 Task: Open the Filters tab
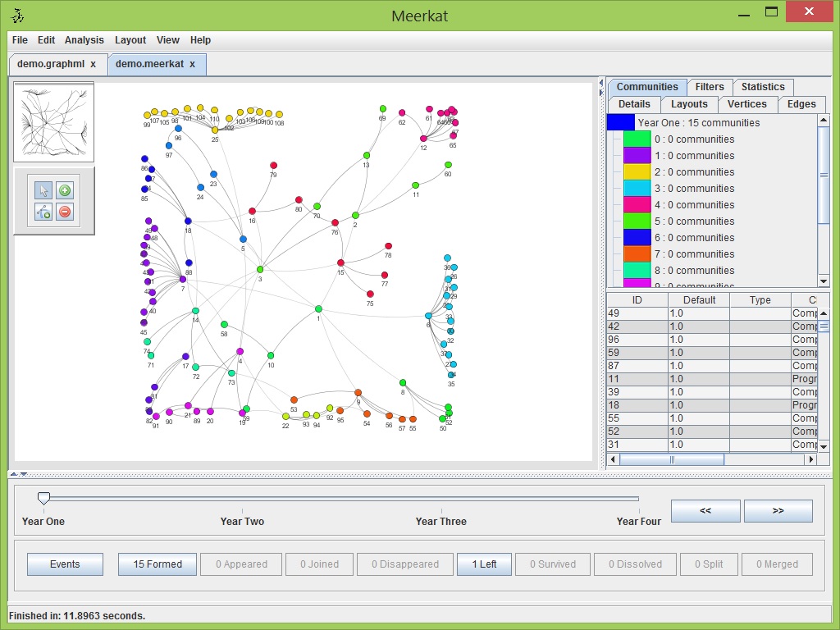[x=710, y=87]
